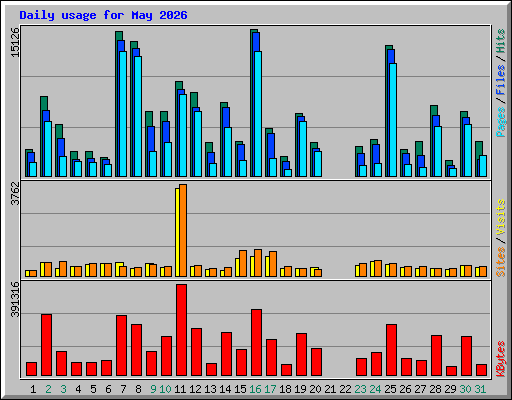This screenshot has width=512, height=400.
Task: Click the cyan Pages bar for day 16
Action: pos(258,114)
